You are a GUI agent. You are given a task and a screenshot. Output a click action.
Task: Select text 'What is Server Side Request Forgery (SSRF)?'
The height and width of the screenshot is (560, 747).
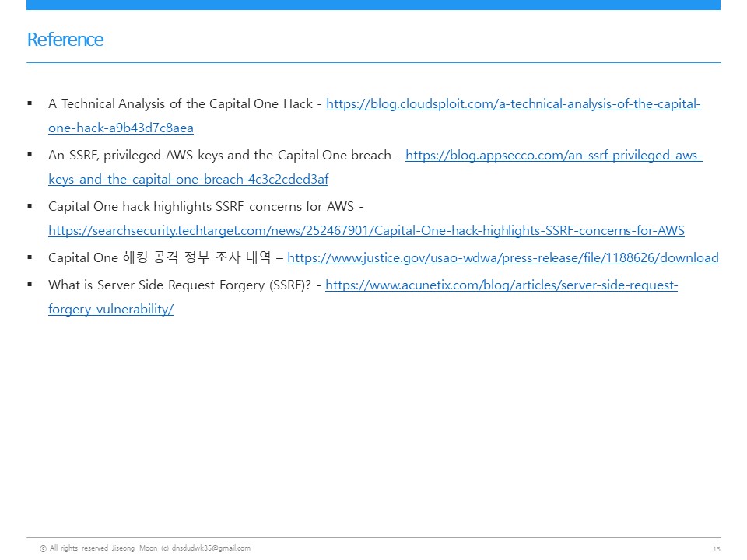[180, 285]
